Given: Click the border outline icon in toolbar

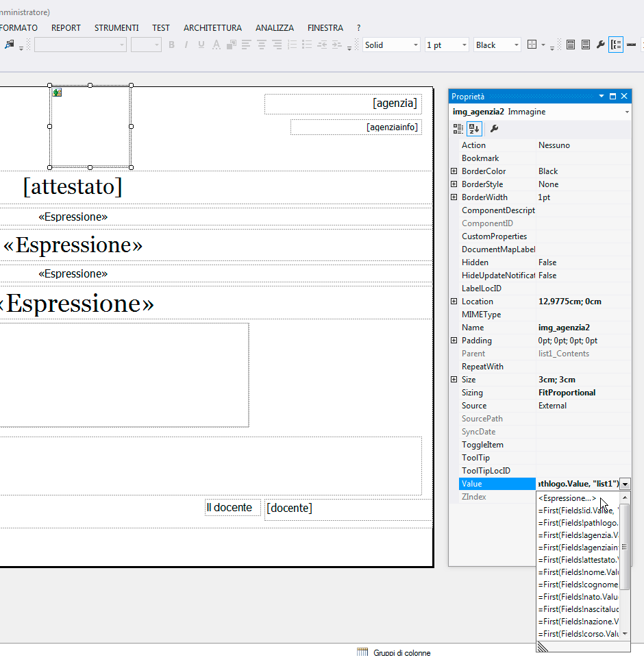Looking at the screenshot, I should click(x=532, y=45).
